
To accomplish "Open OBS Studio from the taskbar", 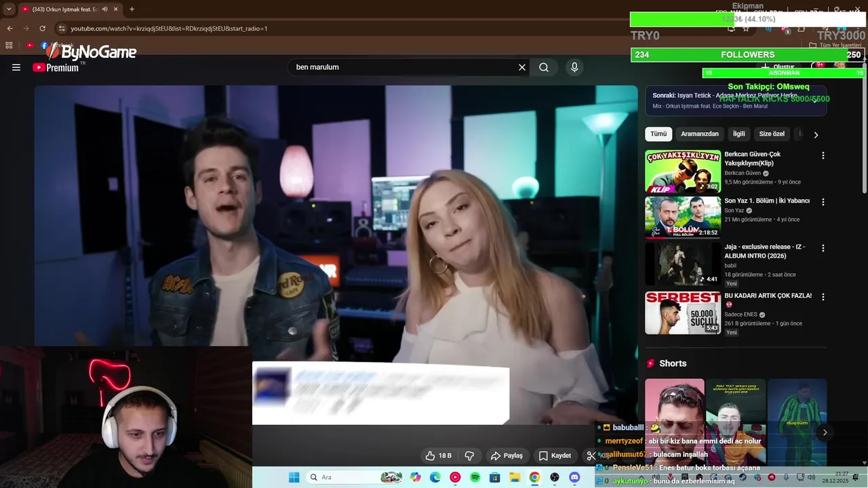I will pos(555,477).
